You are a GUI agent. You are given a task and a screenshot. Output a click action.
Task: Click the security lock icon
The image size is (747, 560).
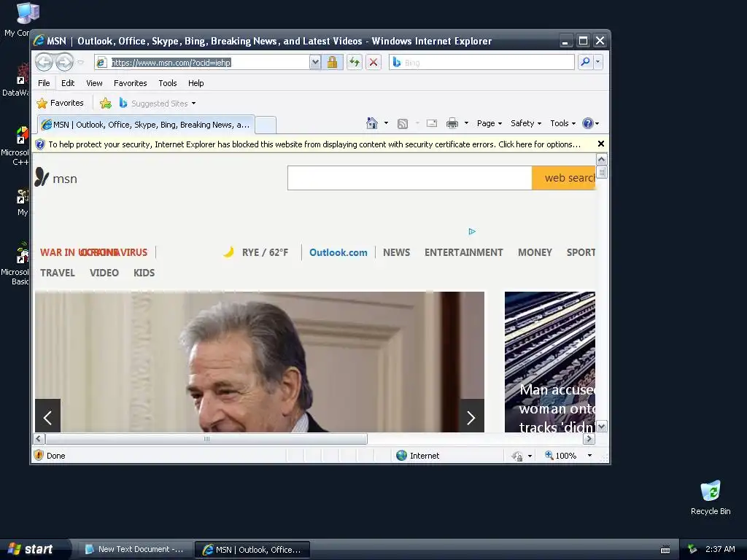[332, 63]
